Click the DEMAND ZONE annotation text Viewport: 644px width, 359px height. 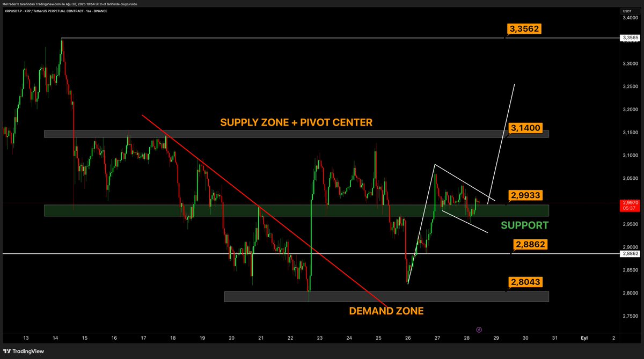(x=386, y=311)
